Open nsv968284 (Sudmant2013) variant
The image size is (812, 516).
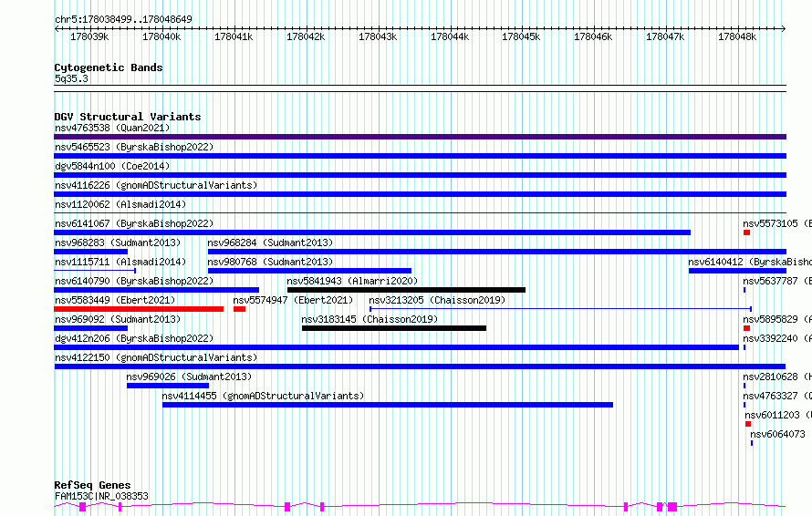(x=497, y=252)
